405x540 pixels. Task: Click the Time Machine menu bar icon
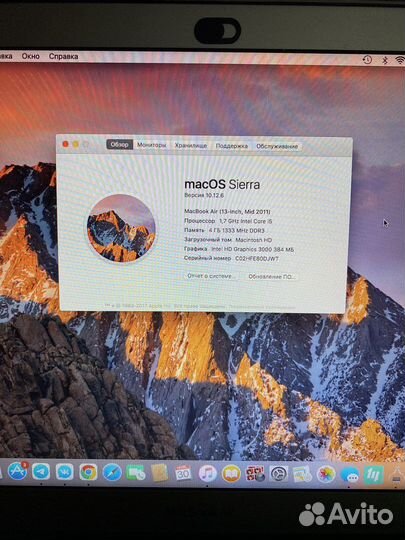(367, 60)
